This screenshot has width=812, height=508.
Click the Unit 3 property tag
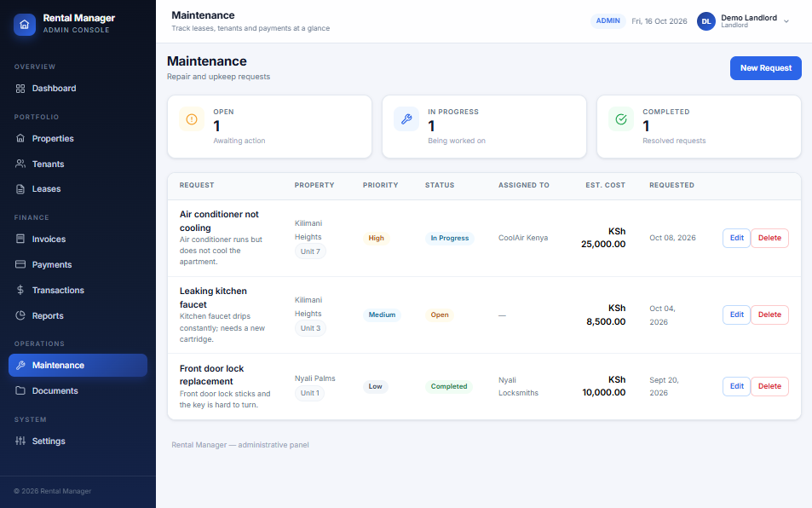coord(310,328)
